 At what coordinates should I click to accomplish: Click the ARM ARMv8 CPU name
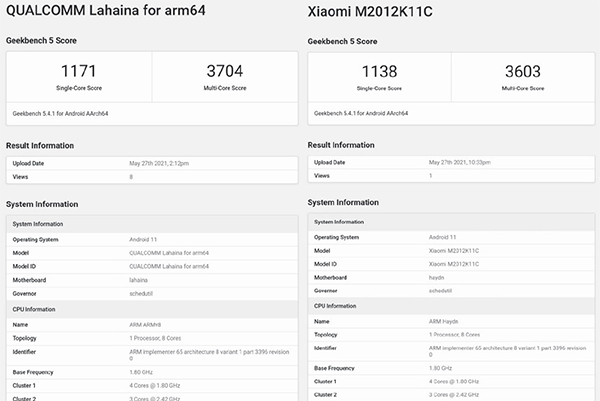click(148, 325)
